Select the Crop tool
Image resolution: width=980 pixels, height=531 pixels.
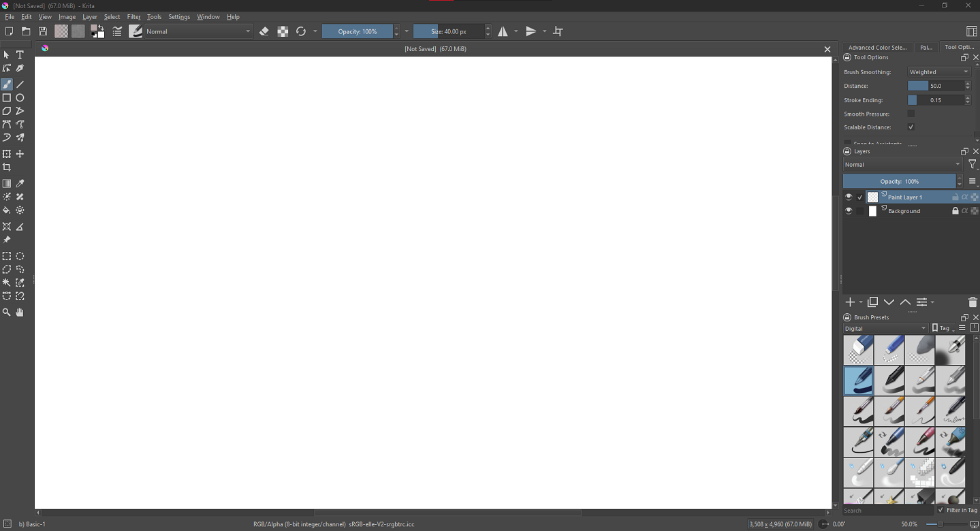tap(7, 167)
